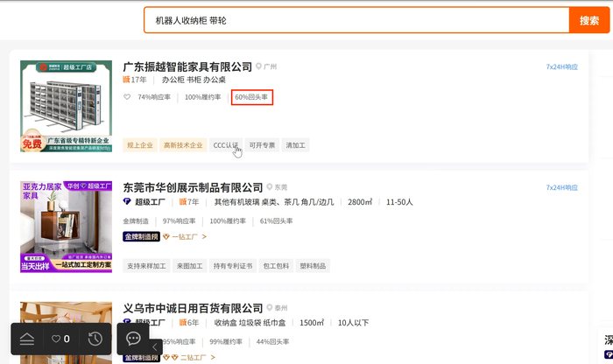
Task: Click the 97%响应率 statistic
Action: point(179,221)
